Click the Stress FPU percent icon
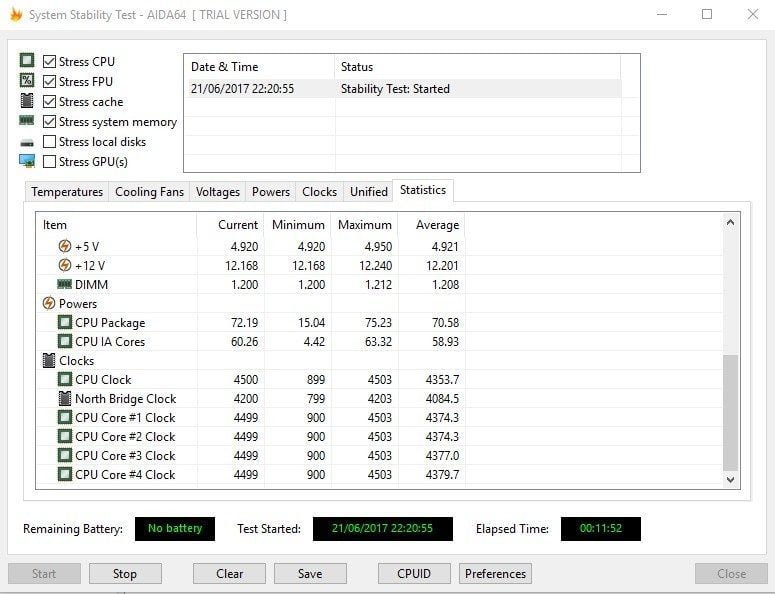The width and height of the screenshot is (775, 594). coord(27,81)
